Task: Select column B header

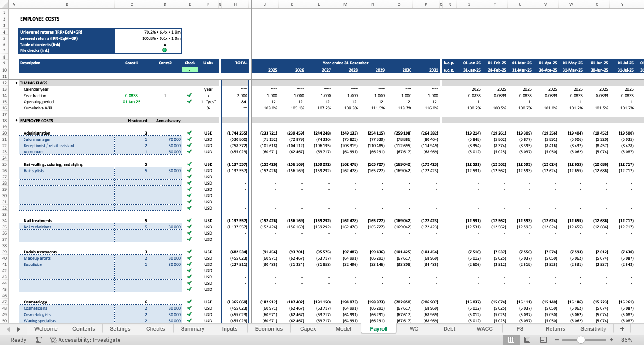Action: click(x=67, y=4)
